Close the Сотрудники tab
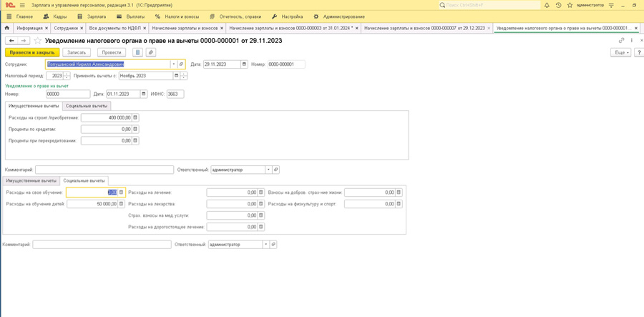 tap(82, 28)
